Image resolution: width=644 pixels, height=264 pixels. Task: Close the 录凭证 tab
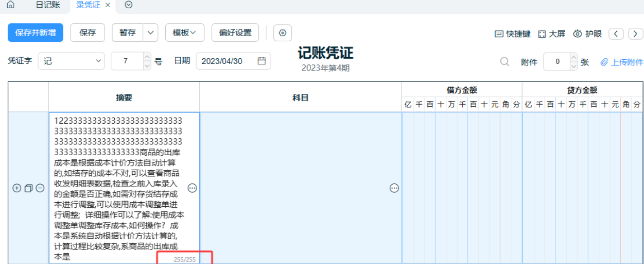pyautogui.click(x=108, y=5)
